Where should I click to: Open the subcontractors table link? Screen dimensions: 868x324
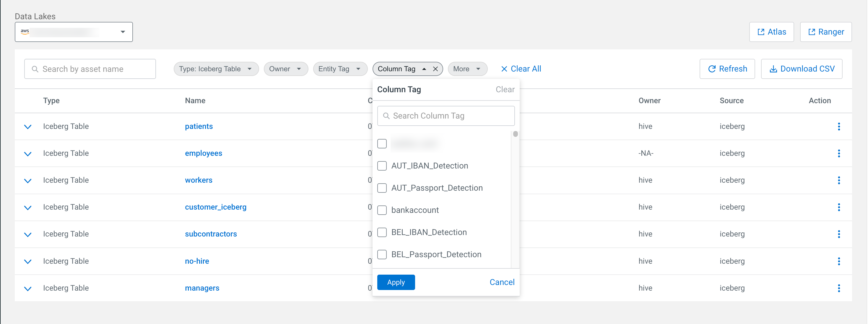pyautogui.click(x=211, y=234)
